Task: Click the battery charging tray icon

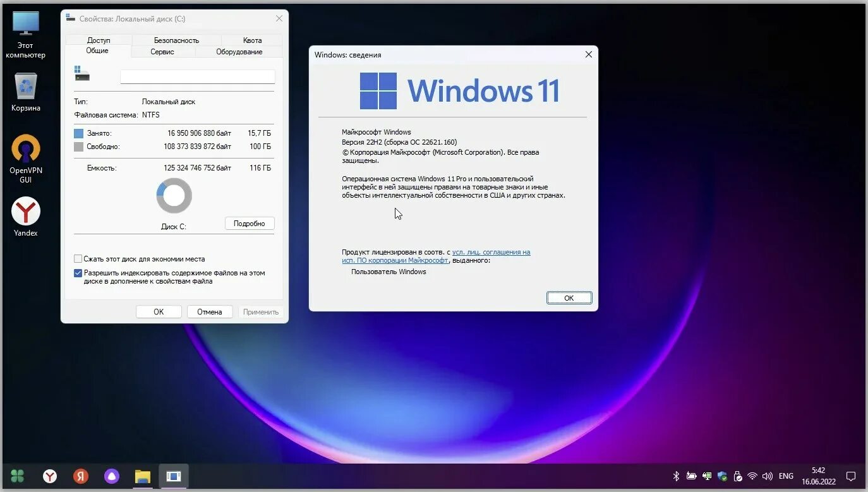Action: pyautogui.click(x=691, y=476)
